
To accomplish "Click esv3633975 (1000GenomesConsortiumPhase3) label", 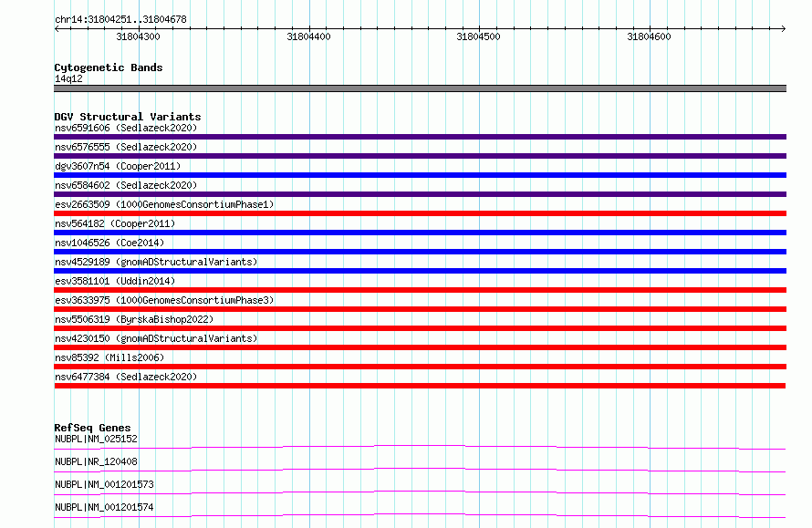I will coord(164,300).
